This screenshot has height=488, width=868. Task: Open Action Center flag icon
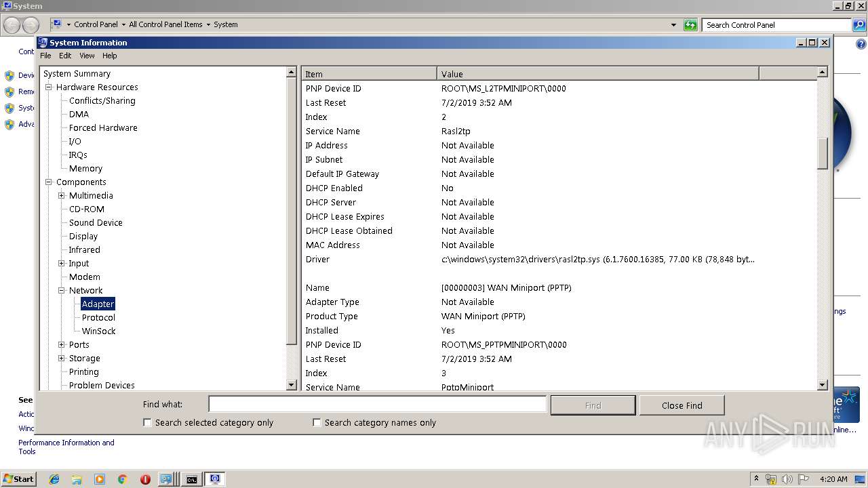(x=804, y=479)
